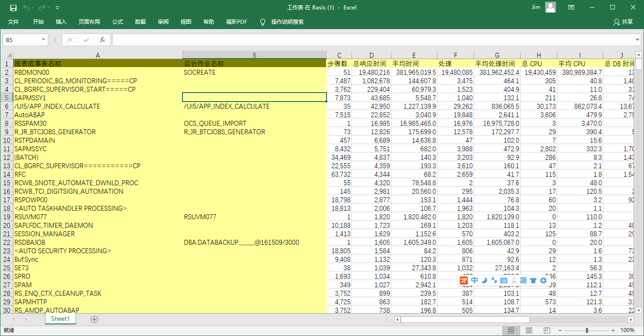Viewport: 644px width, 336px height.
Task: Select cell containing SOCREATE
Action: pyautogui.click(x=254, y=72)
